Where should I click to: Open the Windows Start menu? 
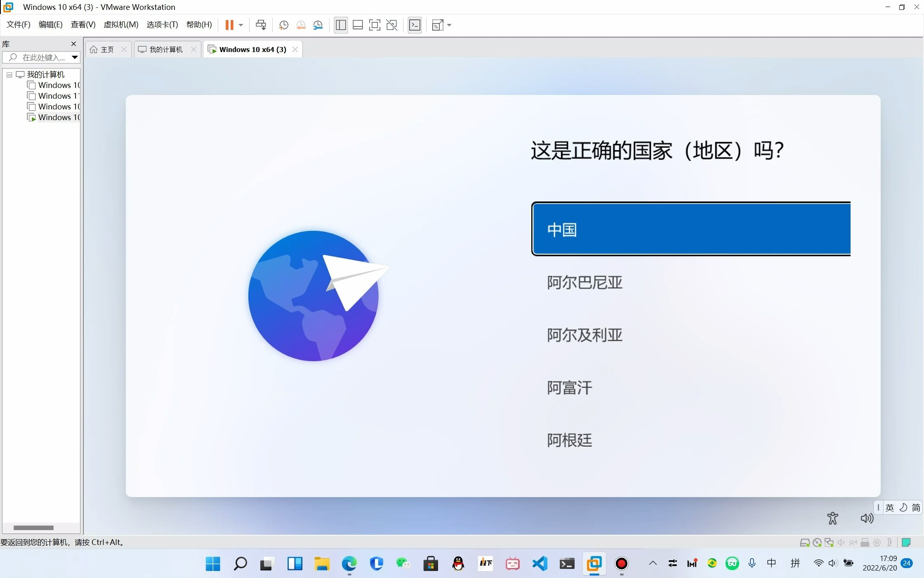(x=213, y=564)
